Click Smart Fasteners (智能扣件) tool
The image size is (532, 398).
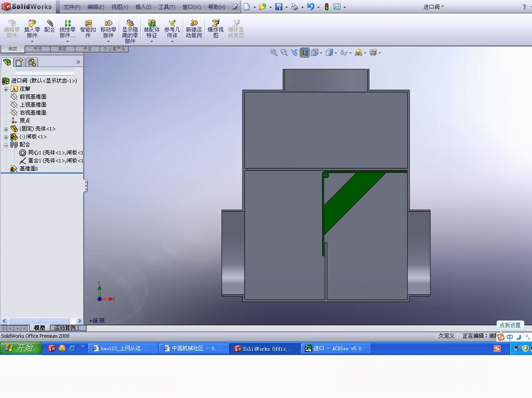(x=88, y=29)
